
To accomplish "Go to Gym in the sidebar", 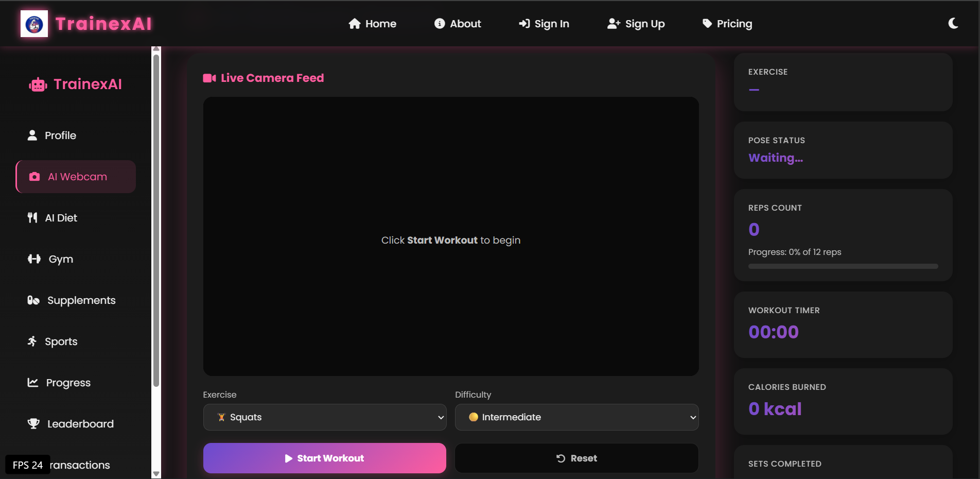I will pos(76,259).
